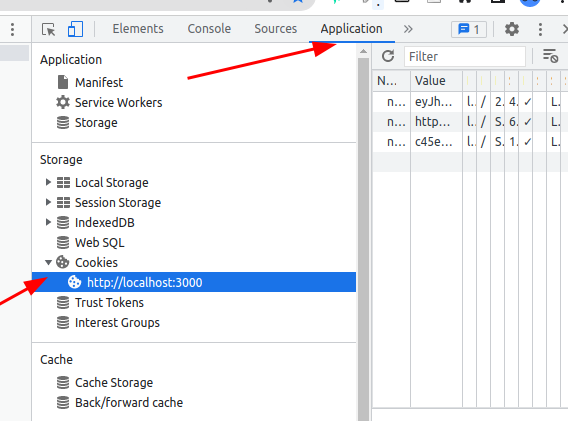
Task: Focus the cookie Filter input field
Action: (x=465, y=57)
